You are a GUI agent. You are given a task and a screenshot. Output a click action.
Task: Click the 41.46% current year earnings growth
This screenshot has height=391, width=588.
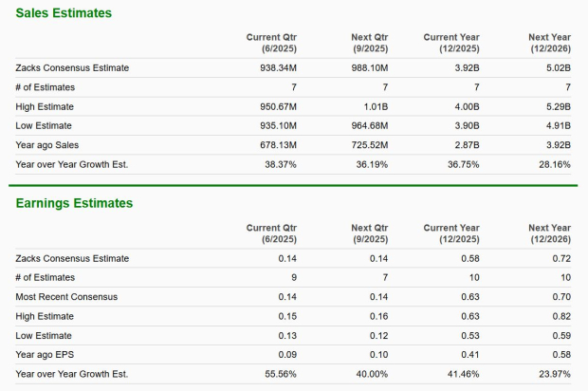point(460,374)
